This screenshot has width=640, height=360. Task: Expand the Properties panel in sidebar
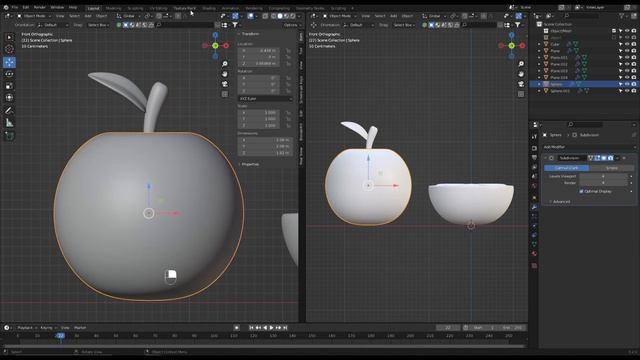[x=249, y=164]
